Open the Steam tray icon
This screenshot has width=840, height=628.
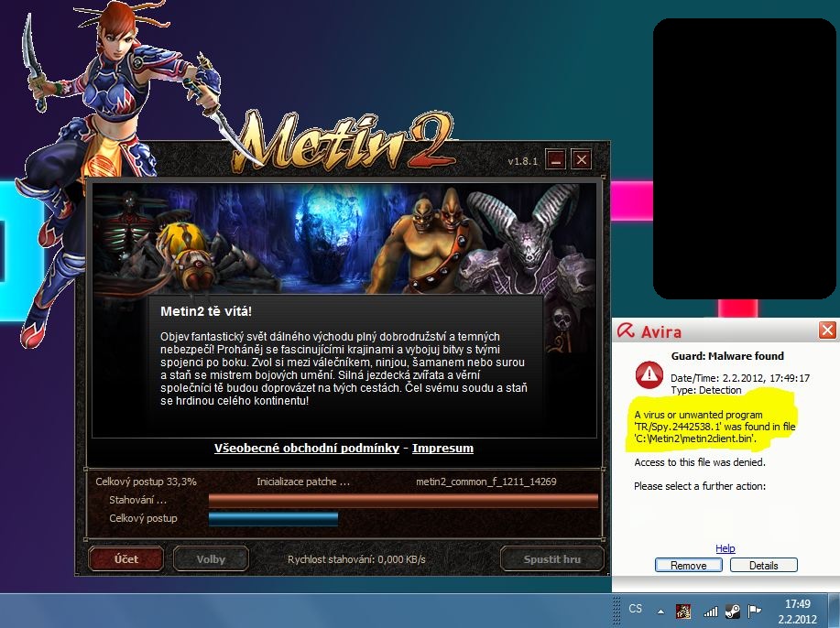[732, 612]
